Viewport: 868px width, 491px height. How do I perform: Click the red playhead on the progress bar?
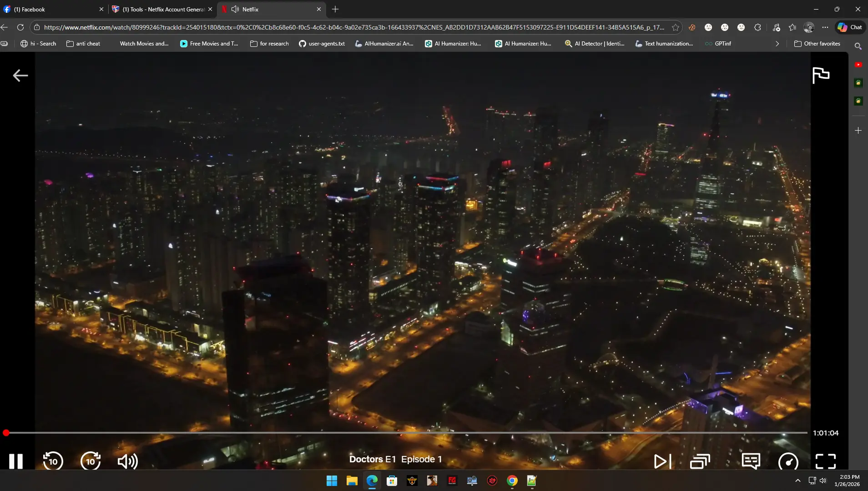pyautogui.click(x=6, y=433)
